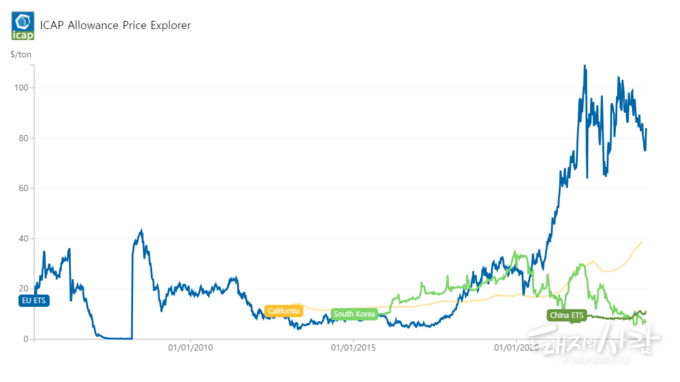Click the 40 value on the y-axis
Viewport: 680px width, 382px height.
pos(23,239)
